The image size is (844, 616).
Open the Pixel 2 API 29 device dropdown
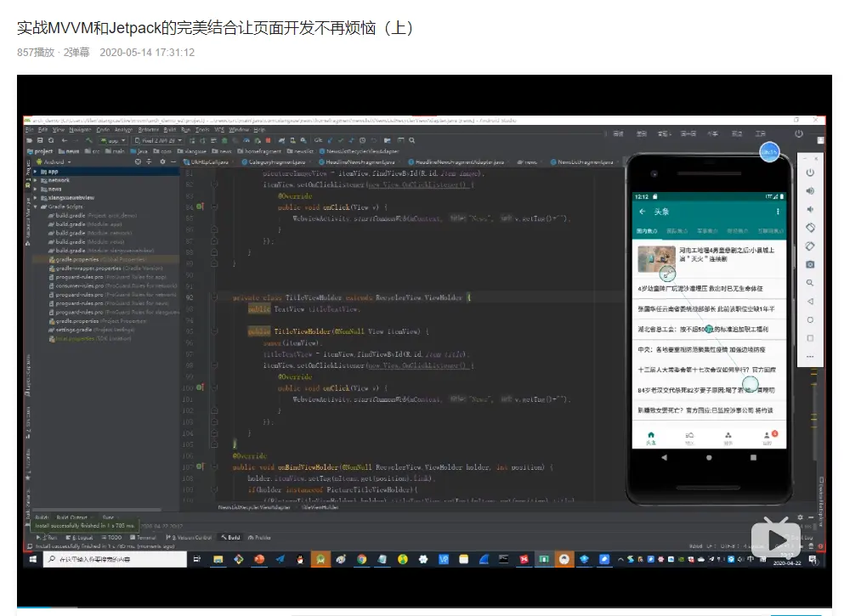point(158,141)
